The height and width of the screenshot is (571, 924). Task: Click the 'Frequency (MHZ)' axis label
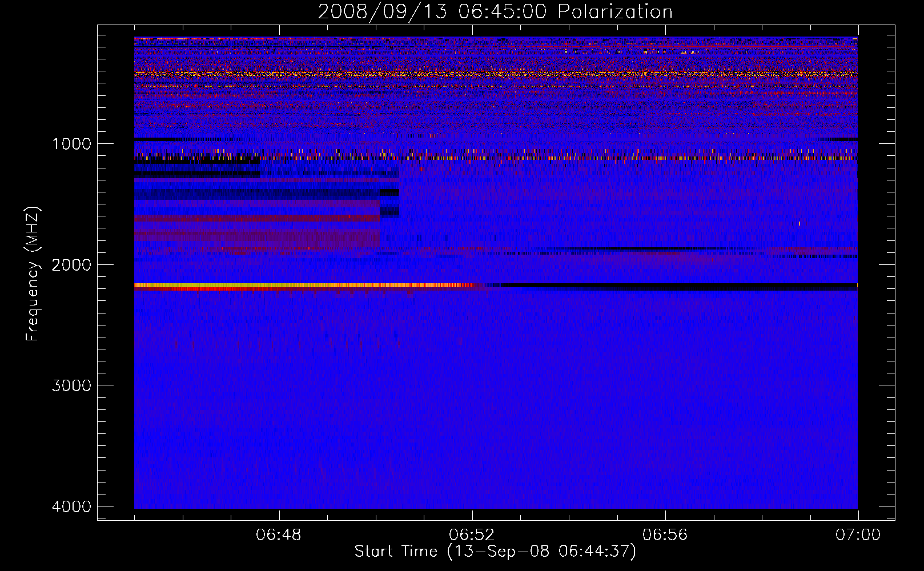click(x=33, y=274)
